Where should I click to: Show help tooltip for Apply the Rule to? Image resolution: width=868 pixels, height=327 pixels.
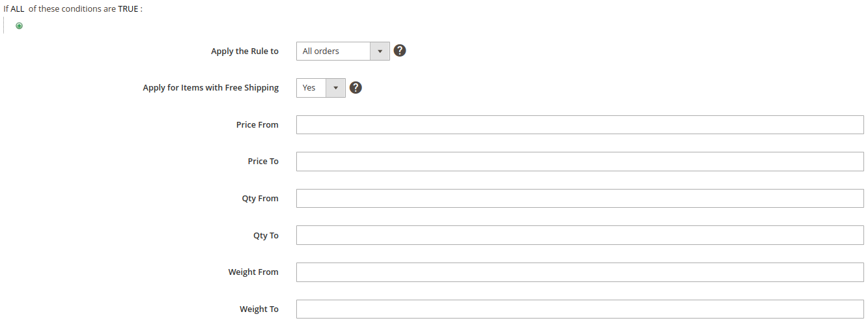(400, 51)
